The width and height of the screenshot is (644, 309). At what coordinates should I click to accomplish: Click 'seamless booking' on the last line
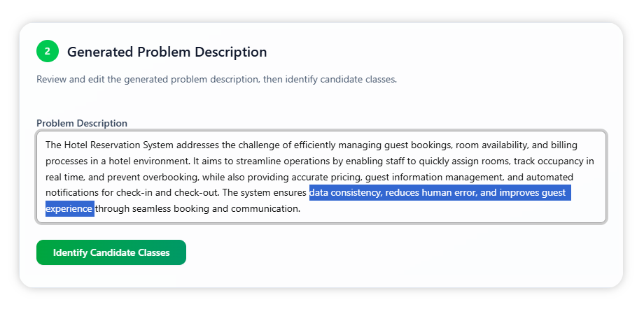174,208
